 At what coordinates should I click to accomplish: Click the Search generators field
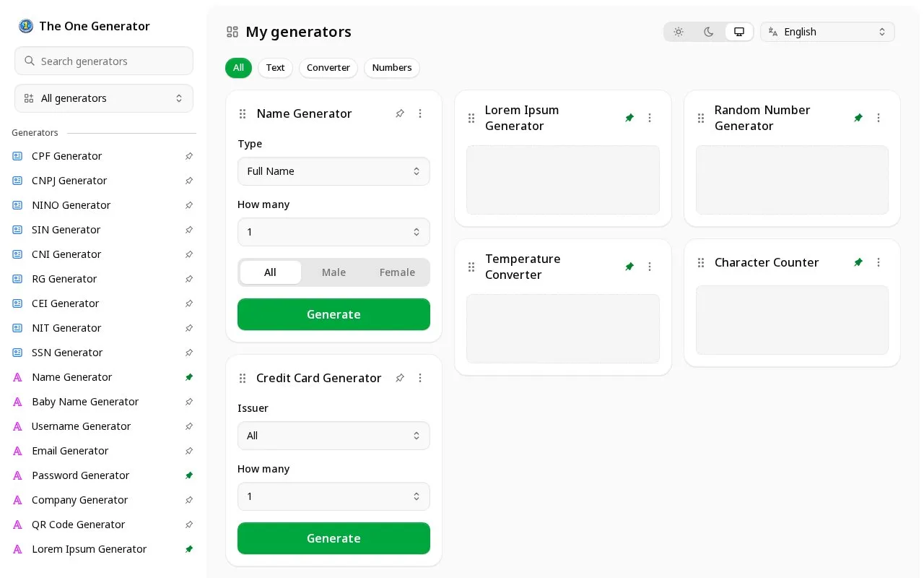(x=104, y=61)
